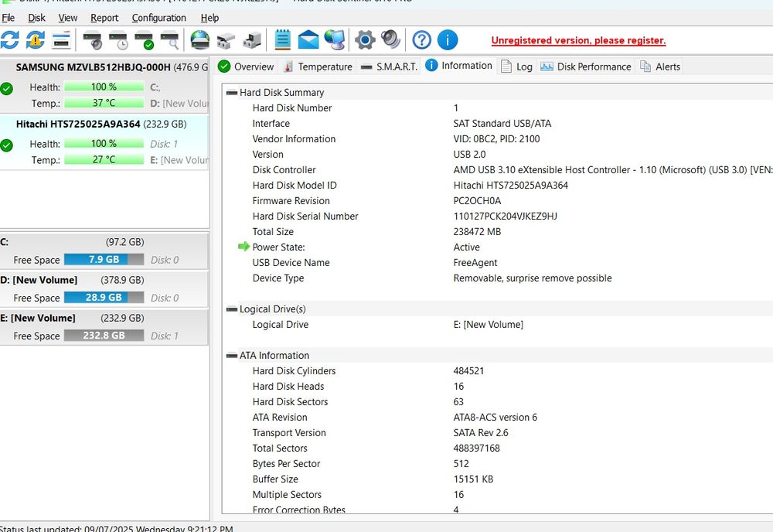Viewport: 773px width, 532px height.
Task: Select the C: (97.2 GB) volume row
Action: (x=104, y=251)
